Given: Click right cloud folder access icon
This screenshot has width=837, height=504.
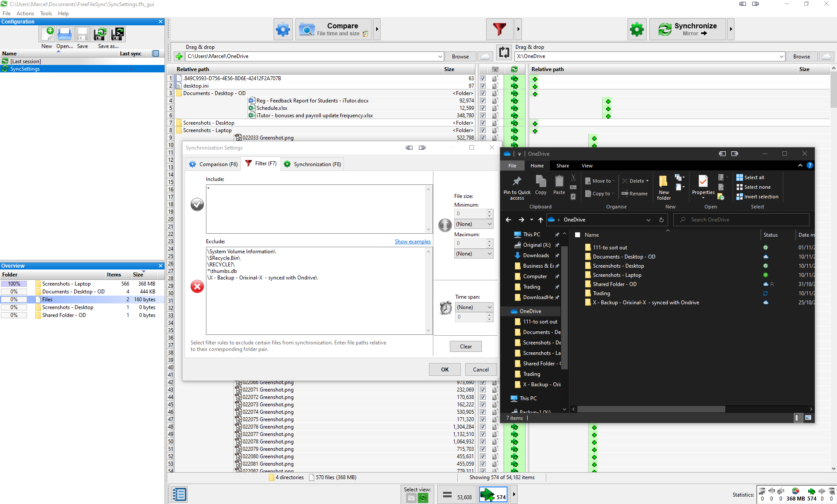Looking at the screenshot, I should point(826,56).
